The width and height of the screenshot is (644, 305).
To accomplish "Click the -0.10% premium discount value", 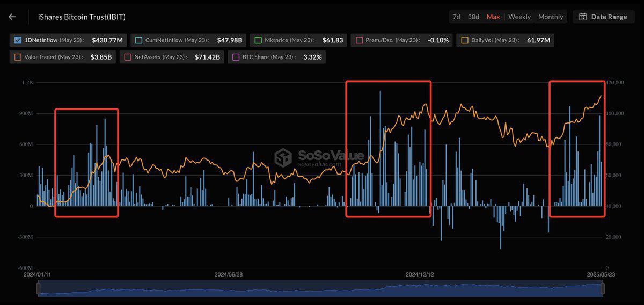I will (438, 40).
